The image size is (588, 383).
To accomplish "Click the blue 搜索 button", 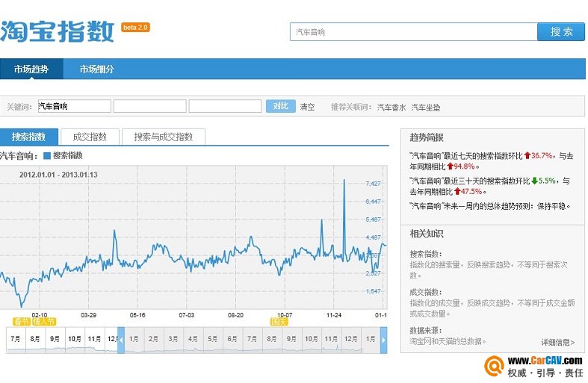I will click(x=561, y=32).
